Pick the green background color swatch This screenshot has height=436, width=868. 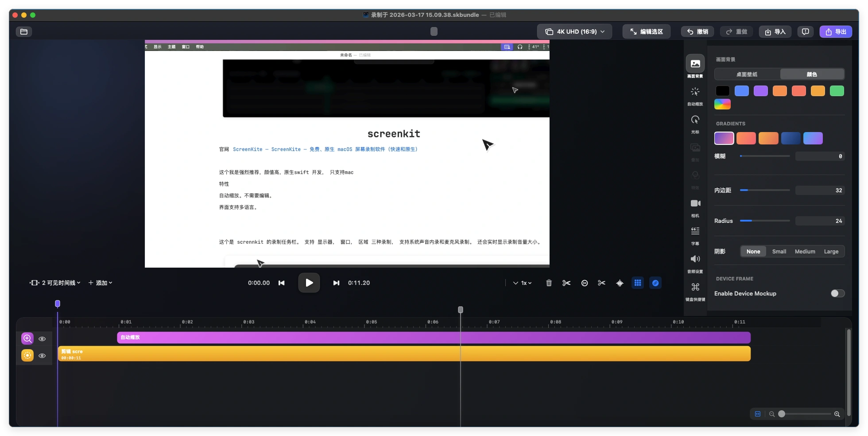coord(837,91)
